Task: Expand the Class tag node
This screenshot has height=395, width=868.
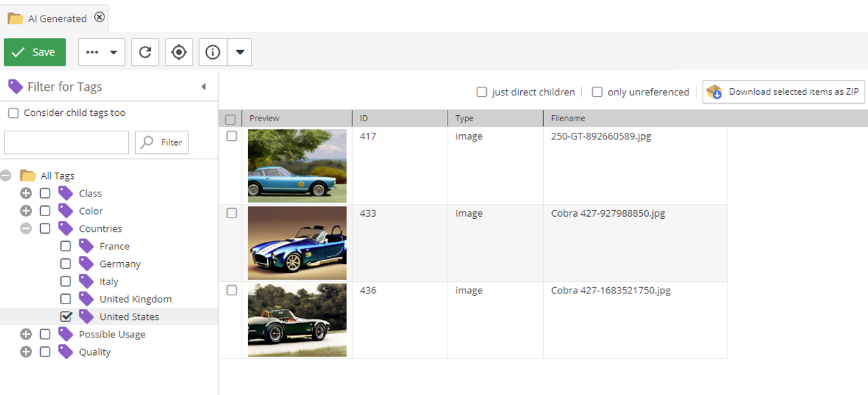Action: [x=26, y=193]
